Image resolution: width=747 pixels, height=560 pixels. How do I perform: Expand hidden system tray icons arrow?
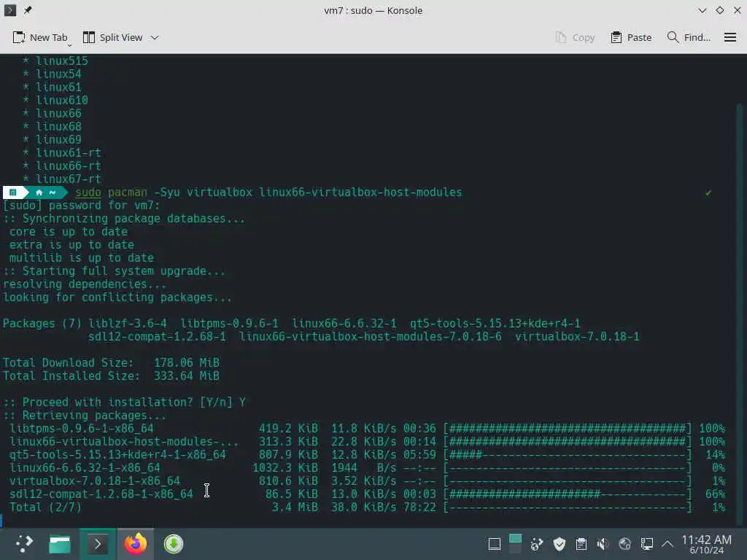coord(667,544)
